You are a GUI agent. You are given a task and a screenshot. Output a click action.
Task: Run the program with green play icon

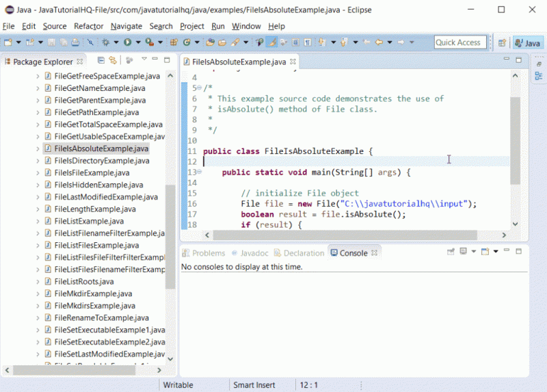pos(128,42)
